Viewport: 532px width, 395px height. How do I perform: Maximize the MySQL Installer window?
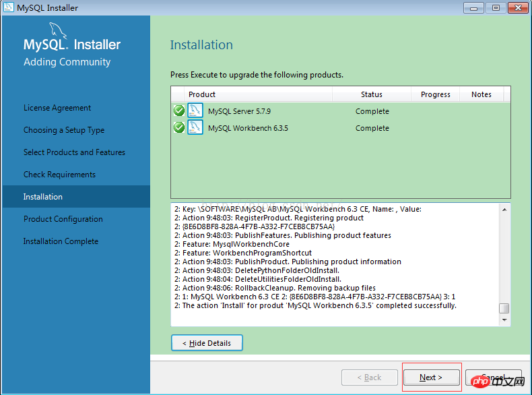pyautogui.click(x=496, y=7)
